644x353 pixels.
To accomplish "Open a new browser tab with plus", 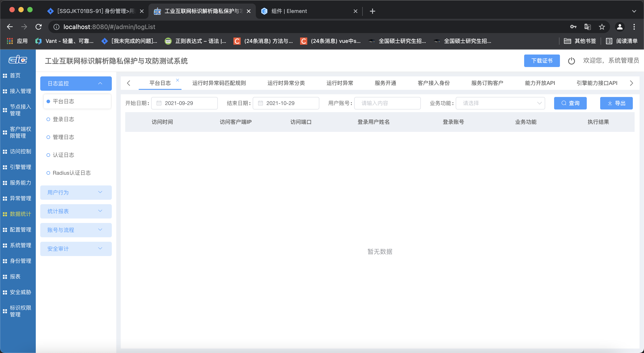I will (x=372, y=11).
